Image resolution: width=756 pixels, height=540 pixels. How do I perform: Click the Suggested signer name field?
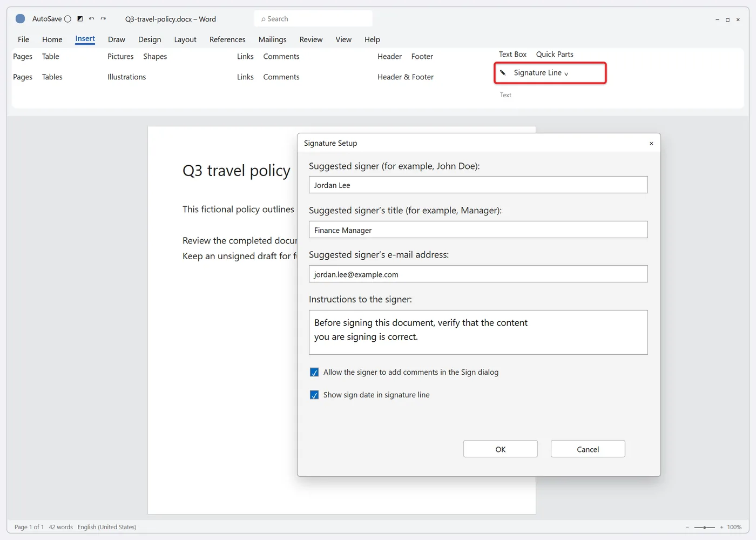coord(478,185)
